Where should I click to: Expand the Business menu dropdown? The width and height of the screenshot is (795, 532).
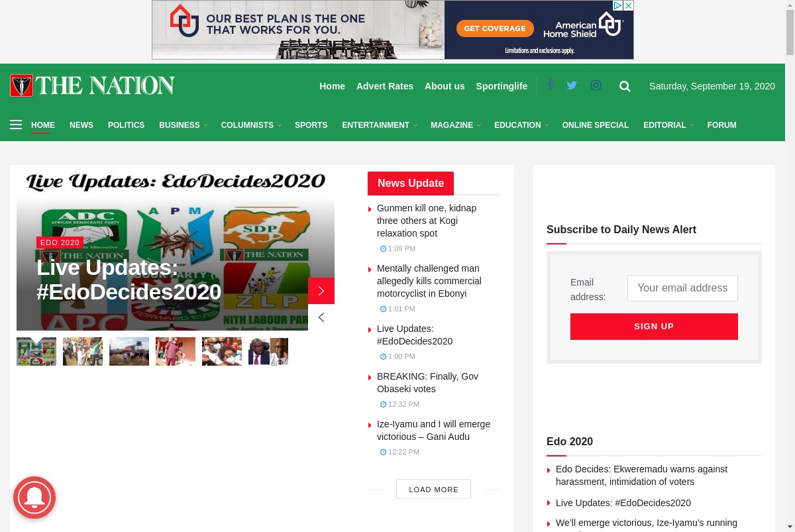(183, 125)
